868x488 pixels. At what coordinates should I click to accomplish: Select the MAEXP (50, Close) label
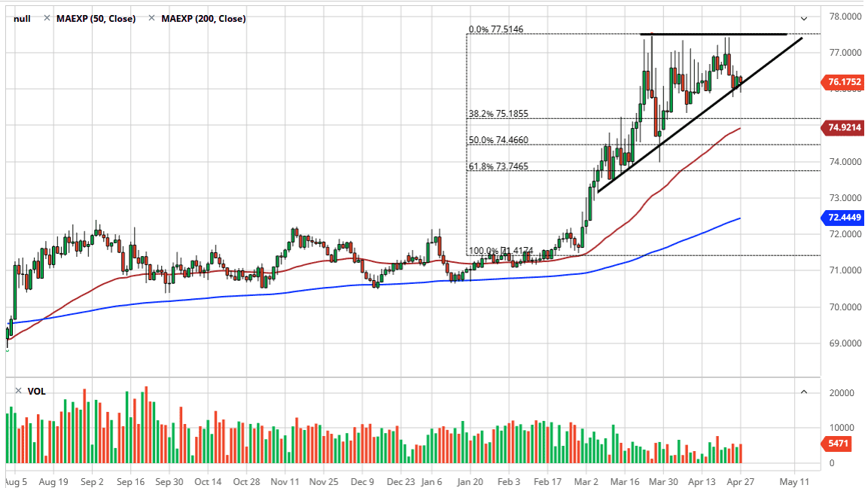(x=96, y=19)
